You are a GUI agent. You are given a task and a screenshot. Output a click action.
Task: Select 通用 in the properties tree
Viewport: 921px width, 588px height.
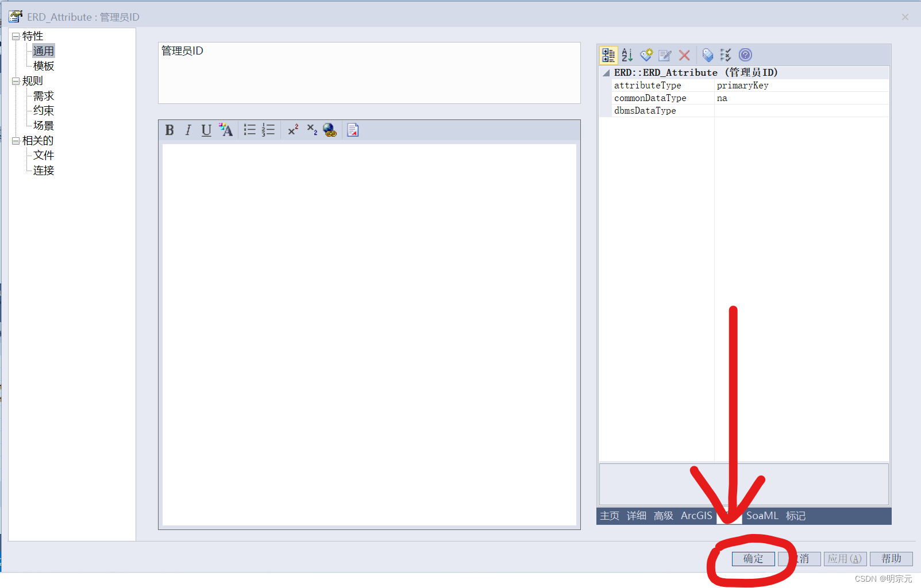(44, 51)
